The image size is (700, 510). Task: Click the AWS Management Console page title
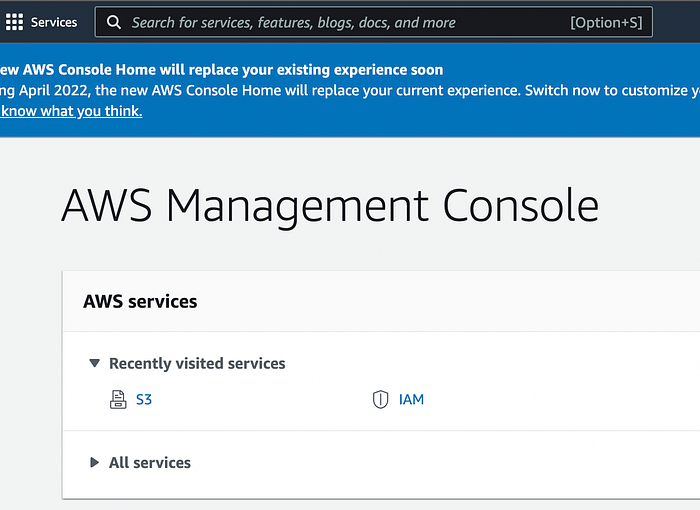pos(330,205)
